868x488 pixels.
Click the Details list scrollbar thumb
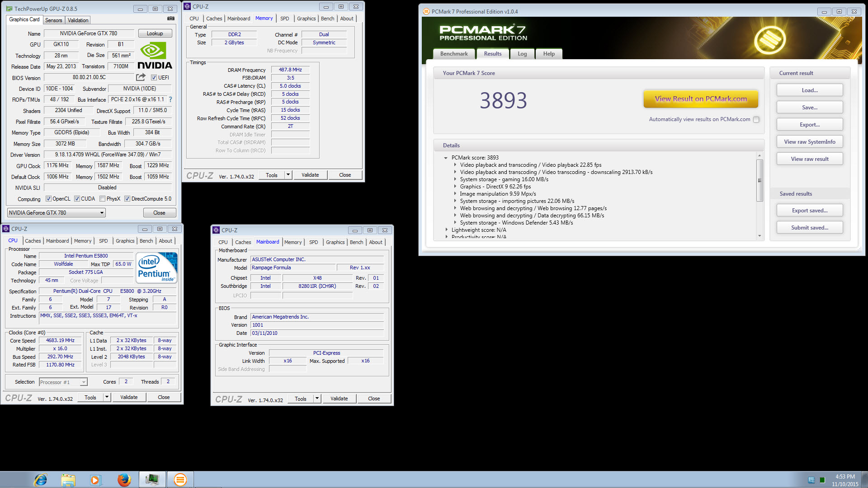pos(759,180)
